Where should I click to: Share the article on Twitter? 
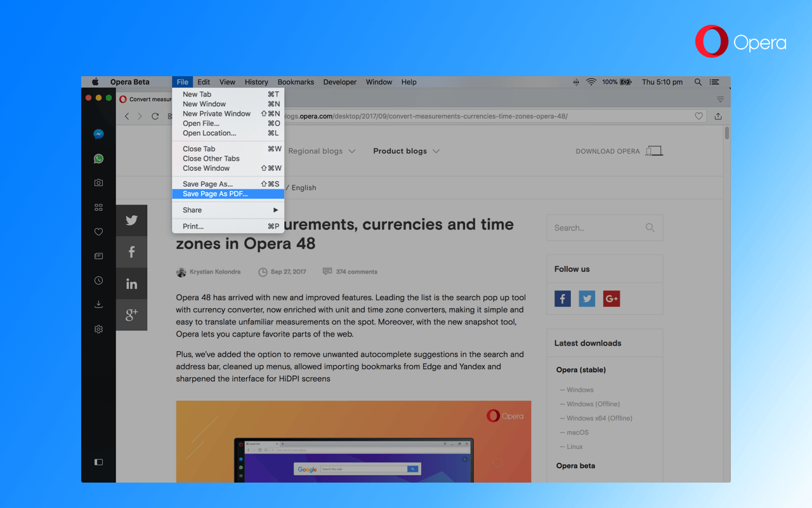(x=131, y=220)
